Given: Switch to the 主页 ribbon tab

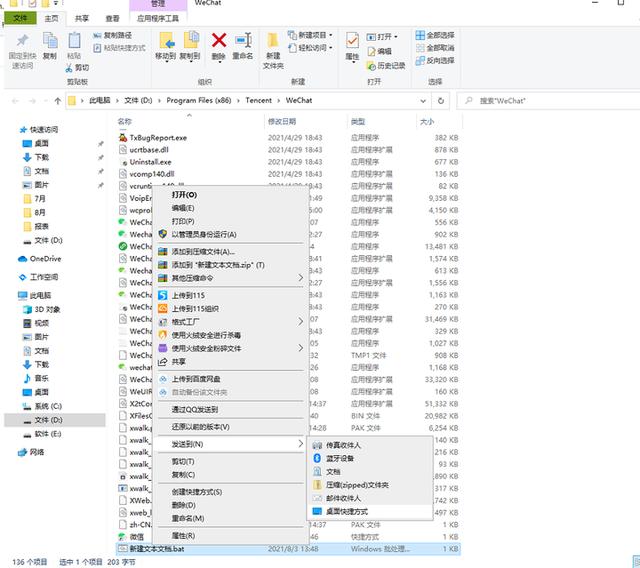Looking at the screenshot, I should coord(51,18).
